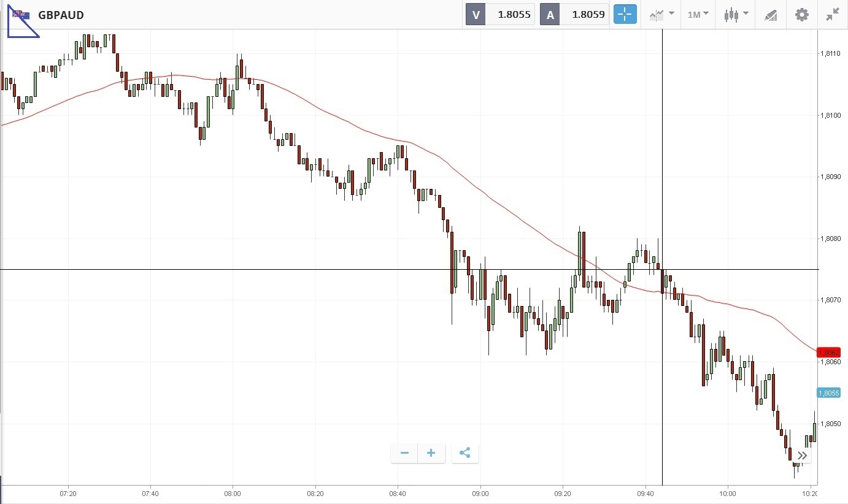Collapse the chart with the shrink arrows icon

(832, 15)
